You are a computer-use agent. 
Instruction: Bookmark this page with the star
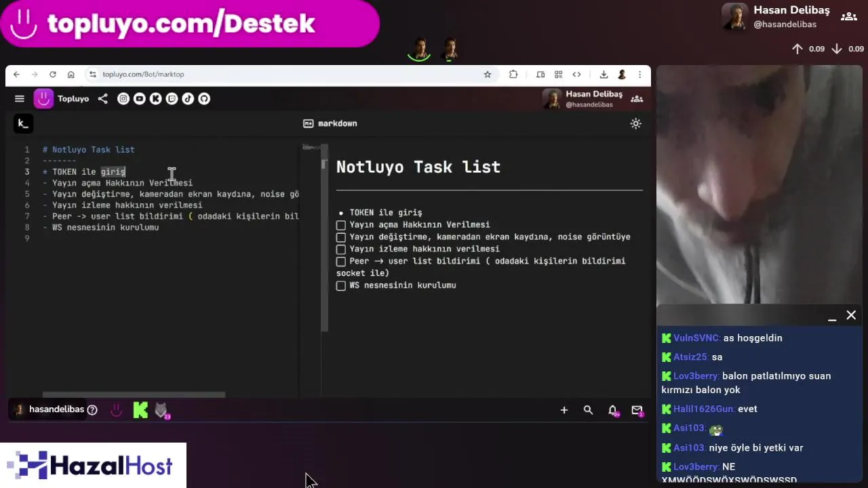[487, 75]
